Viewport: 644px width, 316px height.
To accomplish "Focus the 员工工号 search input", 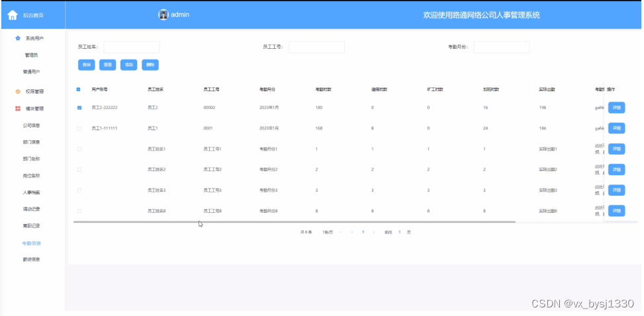I will click(x=316, y=47).
